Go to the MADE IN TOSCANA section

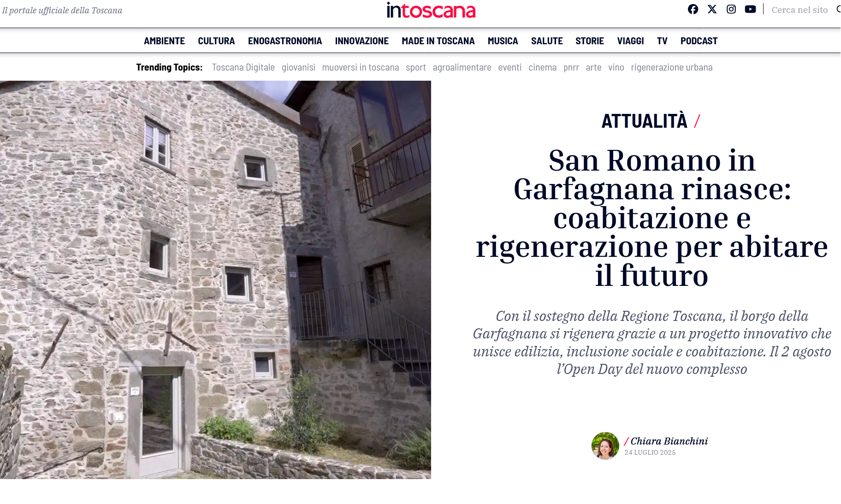[438, 41]
